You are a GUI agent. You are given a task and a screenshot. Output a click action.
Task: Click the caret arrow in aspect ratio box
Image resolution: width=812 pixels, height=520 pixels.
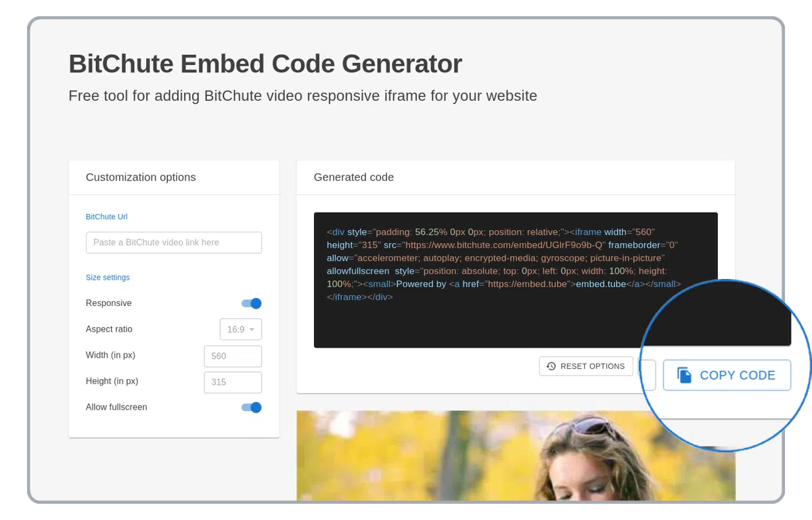[252, 330]
